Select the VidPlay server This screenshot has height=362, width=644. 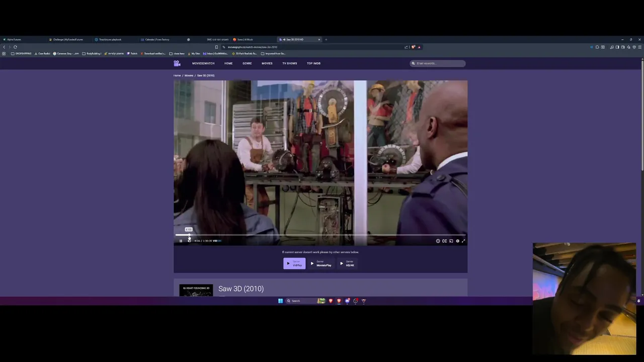coord(294,263)
